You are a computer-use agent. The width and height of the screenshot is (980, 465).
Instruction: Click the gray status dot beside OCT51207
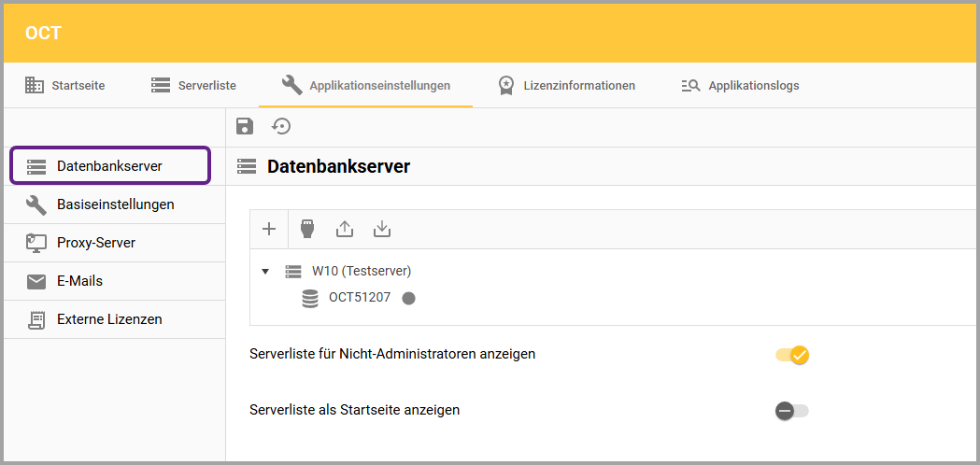(408, 298)
